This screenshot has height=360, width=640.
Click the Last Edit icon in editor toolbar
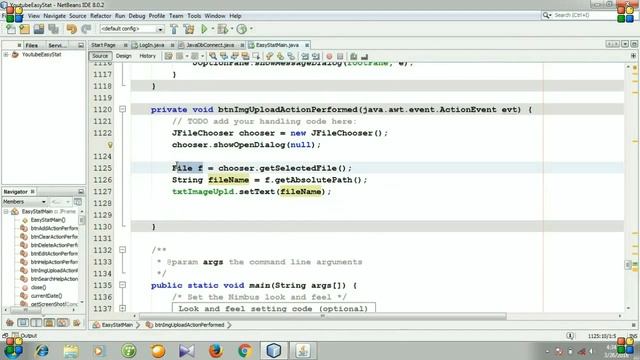[x=169, y=56]
